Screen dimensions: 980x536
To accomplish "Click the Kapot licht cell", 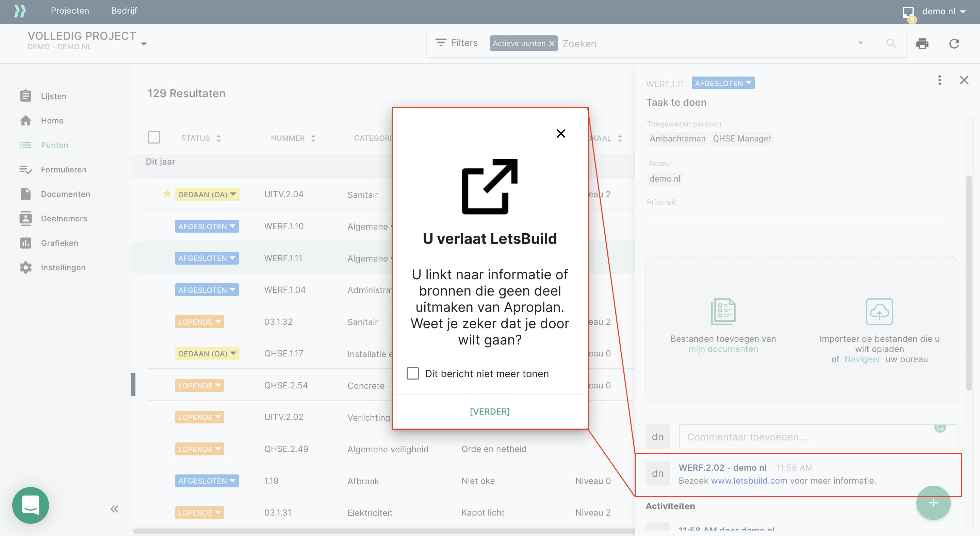I will click(483, 513).
